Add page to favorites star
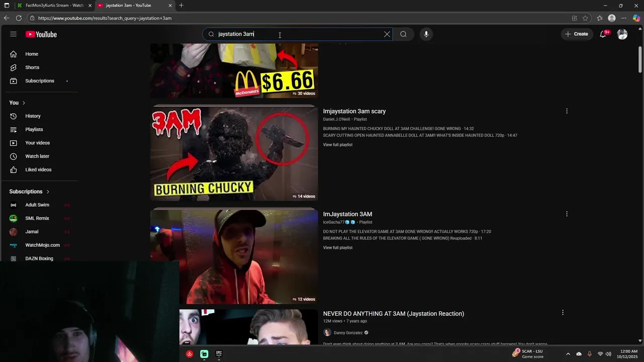Screen dimensions: 644x362 tap(585, 18)
